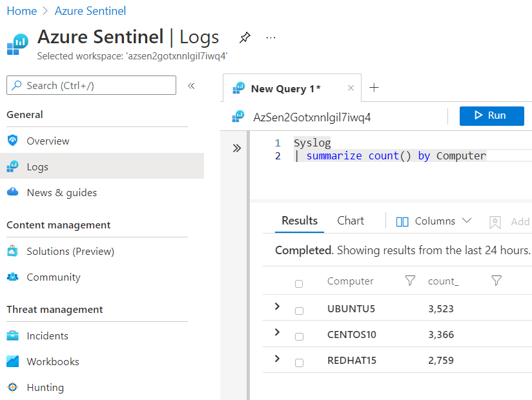The image size is (532, 400).
Task: Open News & guides page
Action: (x=102, y=192)
